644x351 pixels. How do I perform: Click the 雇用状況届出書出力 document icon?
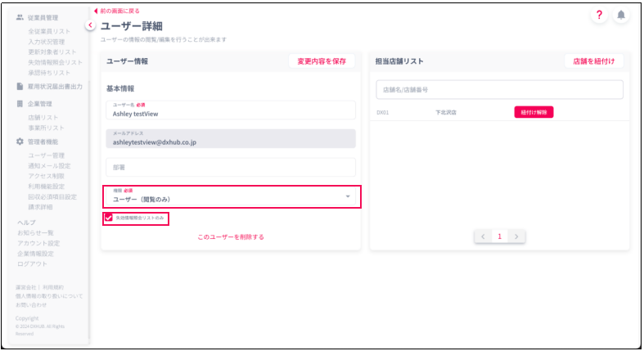20,86
